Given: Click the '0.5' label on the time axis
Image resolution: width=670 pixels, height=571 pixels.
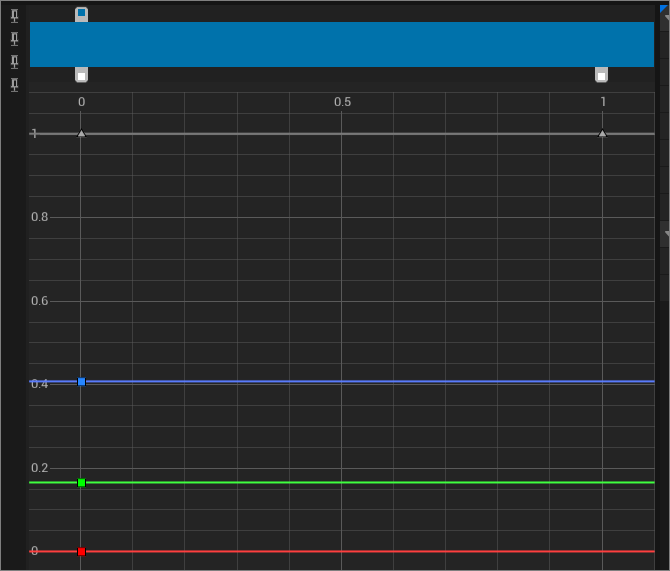Looking at the screenshot, I should pyautogui.click(x=342, y=102).
